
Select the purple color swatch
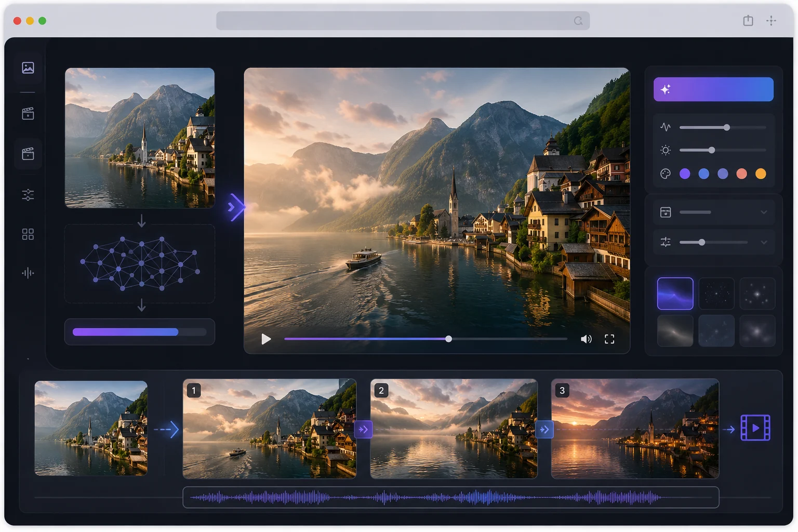tap(685, 174)
